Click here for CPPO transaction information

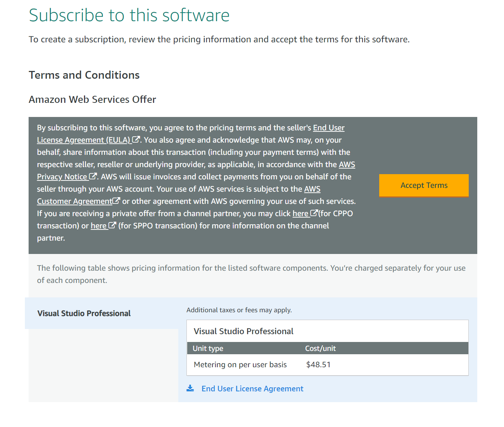pyautogui.click(x=302, y=213)
